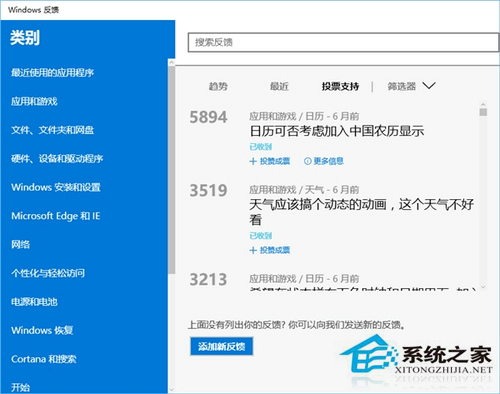Click vote count 3213
500x394 pixels.
coord(208,279)
